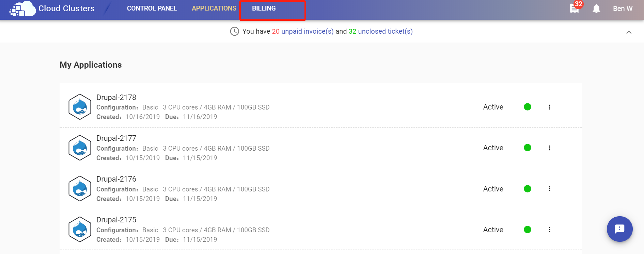Open the notifications bell
The image size is (644, 254).
click(x=596, y=9)
